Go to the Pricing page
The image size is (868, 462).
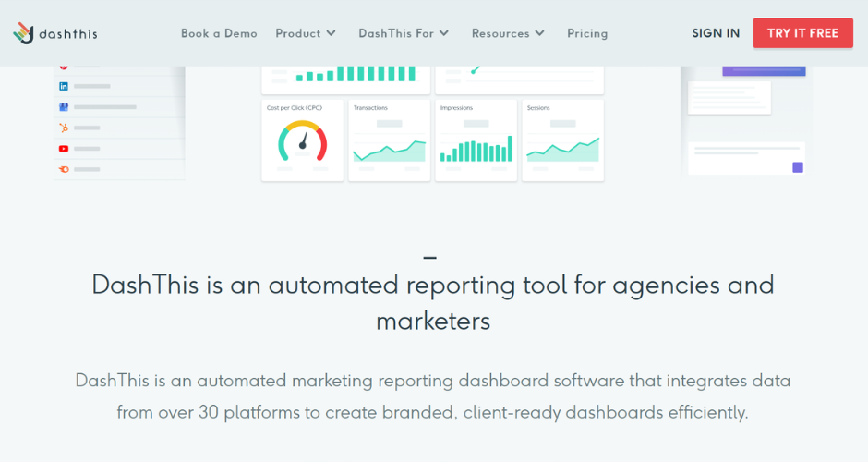click(x=587, y=33)
